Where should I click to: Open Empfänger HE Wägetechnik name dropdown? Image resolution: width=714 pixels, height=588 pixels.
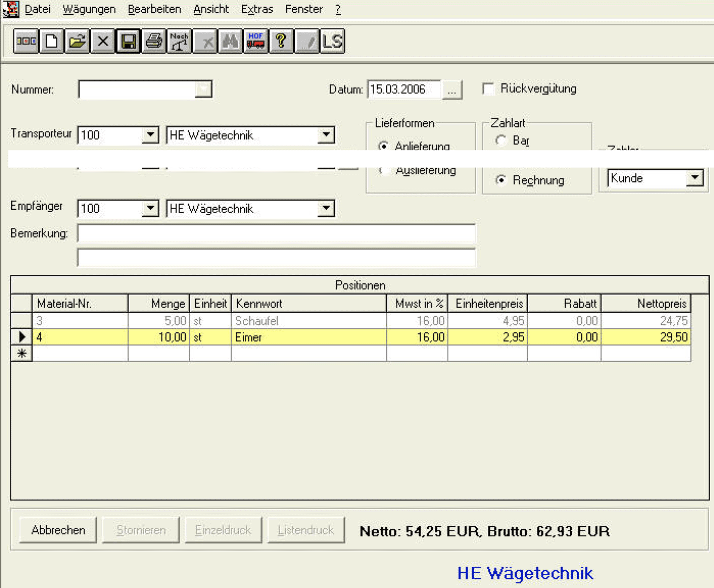click(326, 208)
